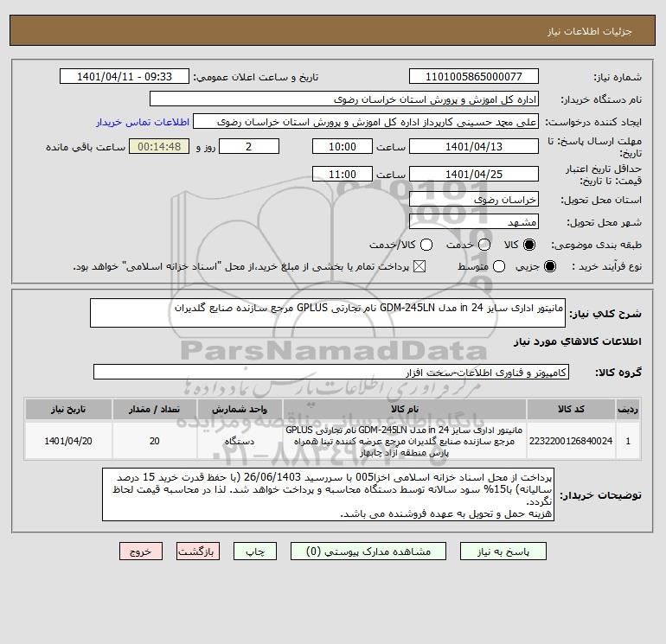Click the نام کالا column header
Screen dimensions: 666x644
(x=405, y=409)
